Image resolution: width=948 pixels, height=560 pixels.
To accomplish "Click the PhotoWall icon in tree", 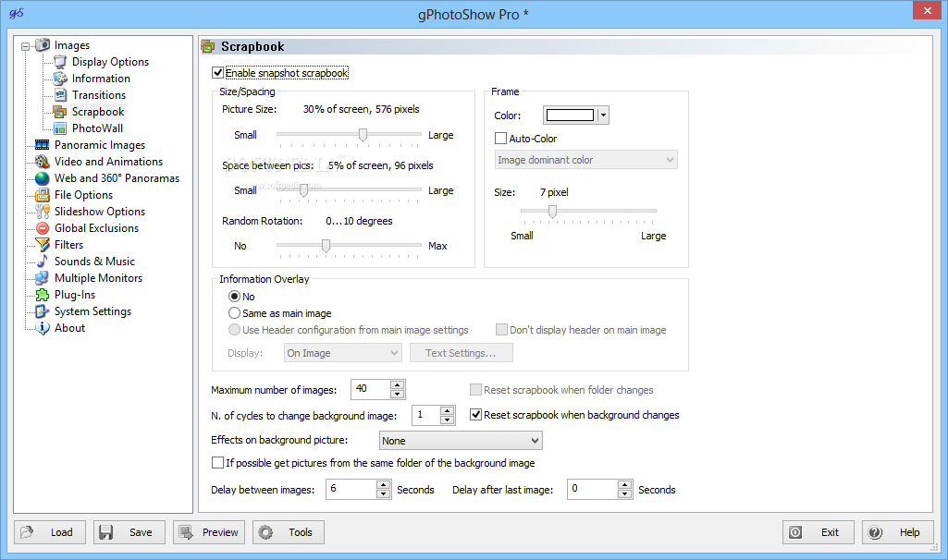I will (60, 128).
